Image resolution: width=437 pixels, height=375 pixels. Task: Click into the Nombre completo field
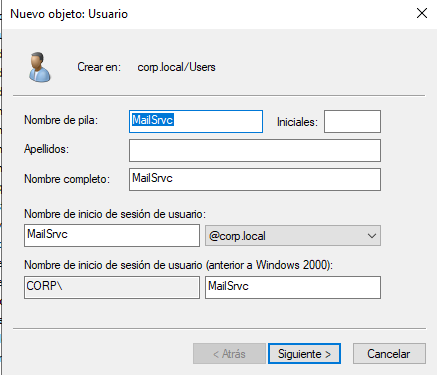pos(255,179)
